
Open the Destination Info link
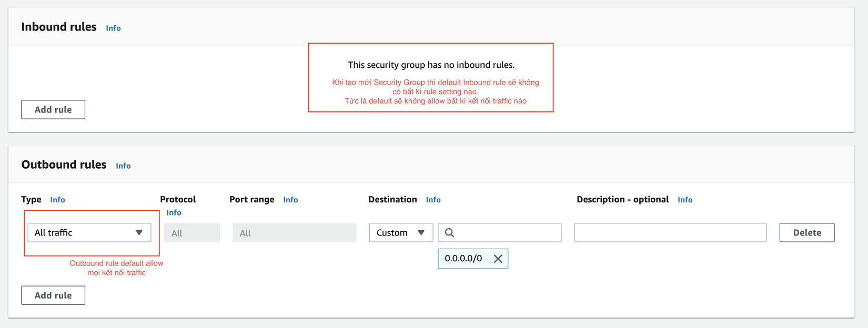coord(433,200)
